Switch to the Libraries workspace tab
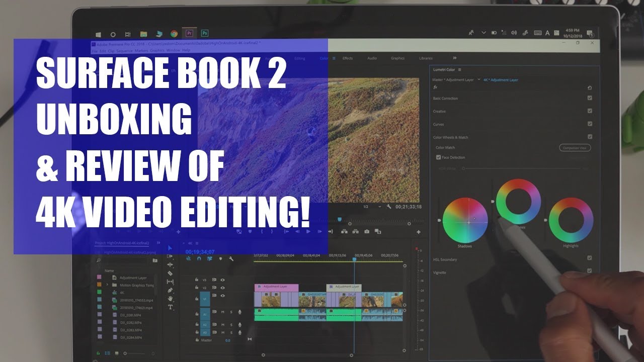The width and height of the screenshot is (644, 362). (426, 58)
